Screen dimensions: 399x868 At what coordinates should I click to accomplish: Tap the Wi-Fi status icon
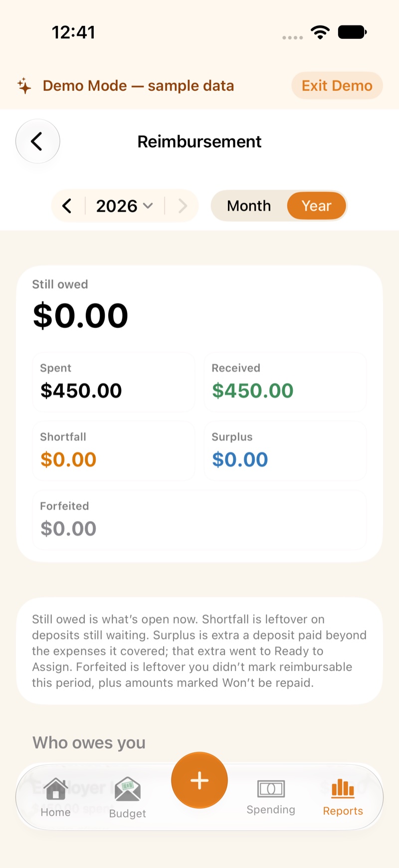pyautogui.click(x=320, y=32)
